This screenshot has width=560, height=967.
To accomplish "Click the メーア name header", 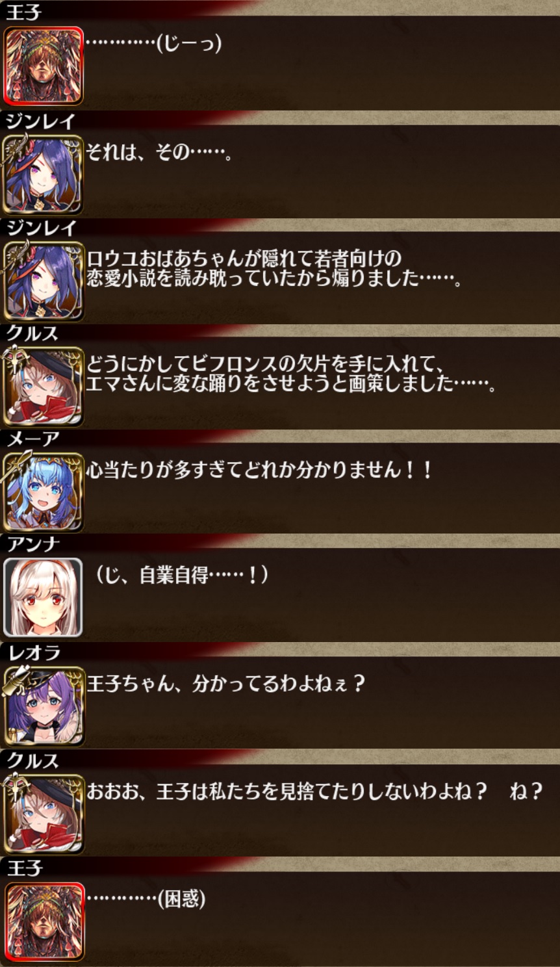I will [x=32, y=439].
